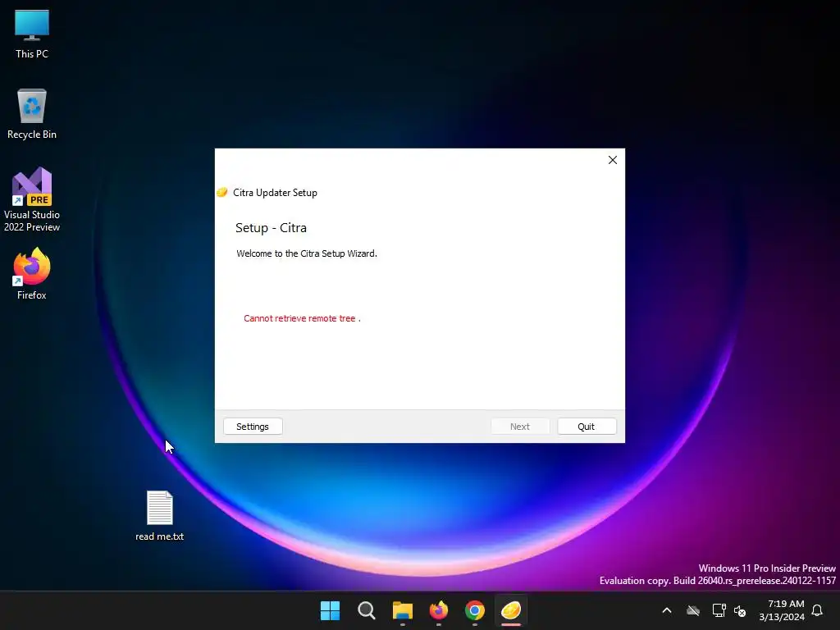840x630 pixels.
Task: Click the Citra taskbar icon
Action: click(511, 610)
